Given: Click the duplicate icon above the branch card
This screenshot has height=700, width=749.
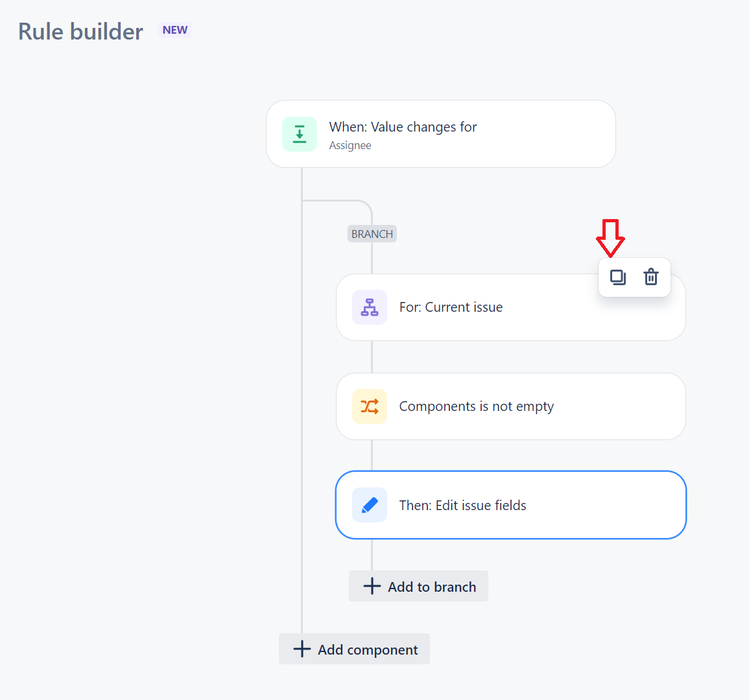Looking at the screenshot, I should coord(617,277).
